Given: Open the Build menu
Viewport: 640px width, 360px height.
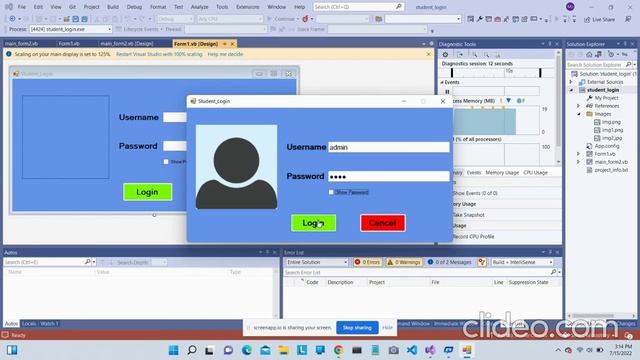Looking at the screenshot, I should (x=113, y=7).
